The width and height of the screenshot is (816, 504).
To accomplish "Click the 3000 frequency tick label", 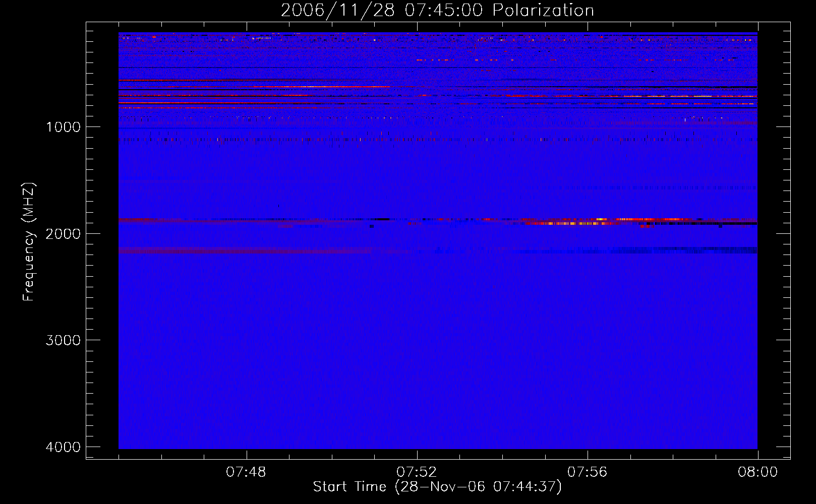I will 63,340.
